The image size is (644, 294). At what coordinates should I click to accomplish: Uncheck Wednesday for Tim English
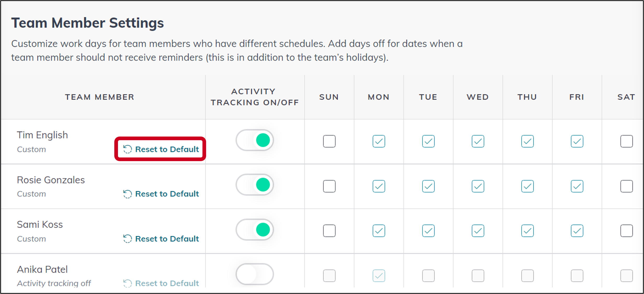478,141
